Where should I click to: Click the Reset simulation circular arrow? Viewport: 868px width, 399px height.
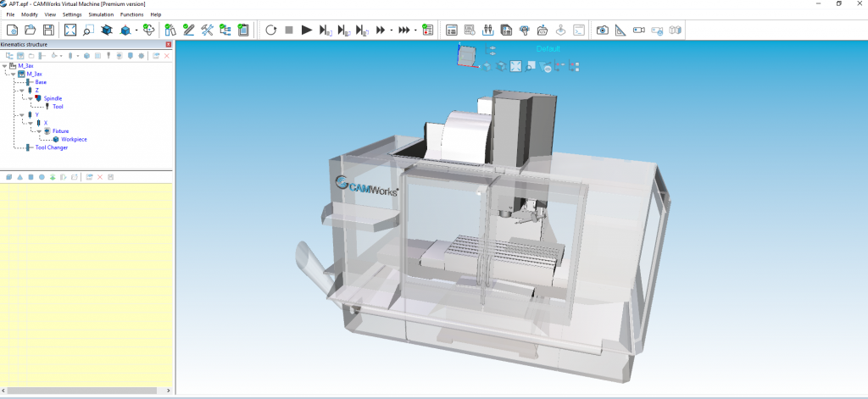(x=270, y=30)
